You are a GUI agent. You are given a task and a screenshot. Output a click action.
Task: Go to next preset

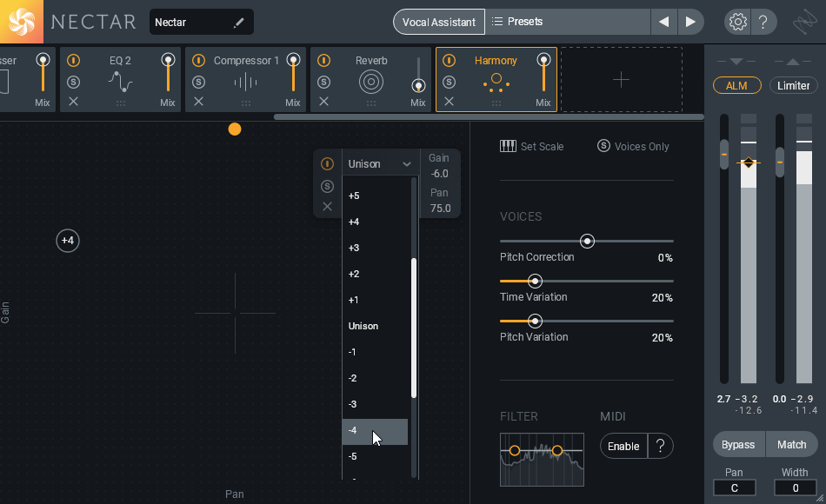tap(690, 22)
